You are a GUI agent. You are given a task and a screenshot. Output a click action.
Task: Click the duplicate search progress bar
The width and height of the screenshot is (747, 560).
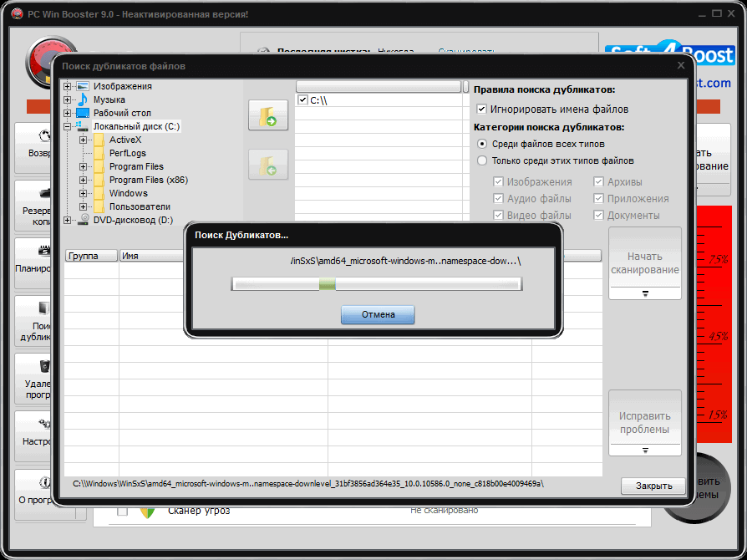[377, 284]
